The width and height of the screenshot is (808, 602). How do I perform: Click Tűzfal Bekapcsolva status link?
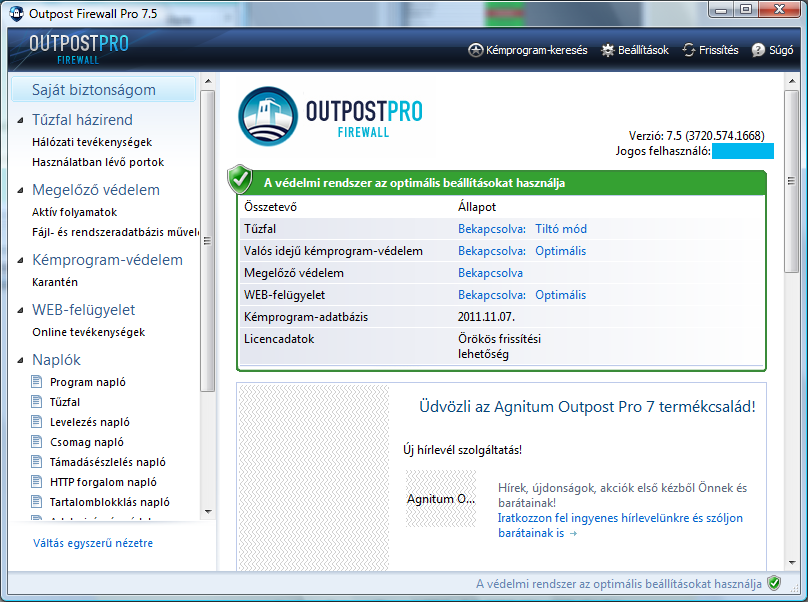pyautogui.click(x=492, y=229)
